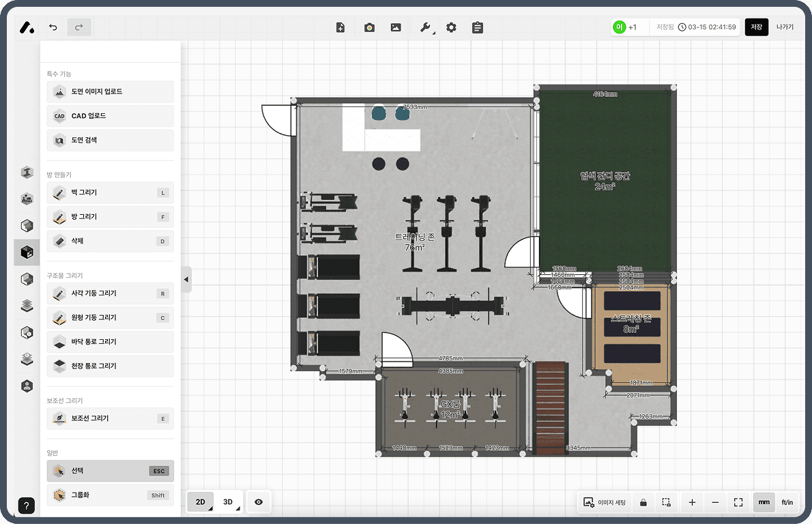This screenshot has width=812, height=524.
Task: Click the clipboard list icon
Action: click(478, 27)
